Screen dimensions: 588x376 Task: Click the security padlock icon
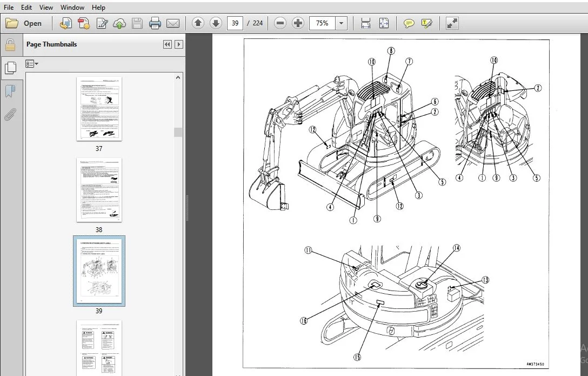[10, 45]
